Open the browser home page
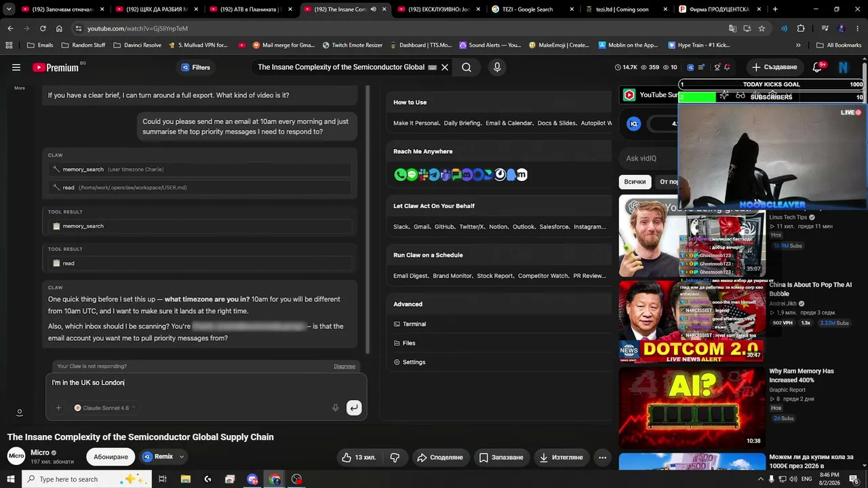This screenshot has width=868, height=488. [x=59, y=28]
